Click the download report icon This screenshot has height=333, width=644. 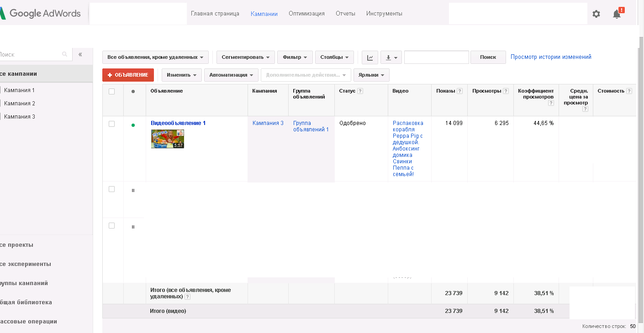391,57
